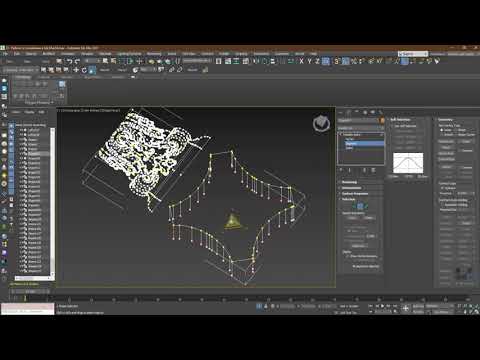Open the File menu

pyautogui.click(x=6, y=53)
